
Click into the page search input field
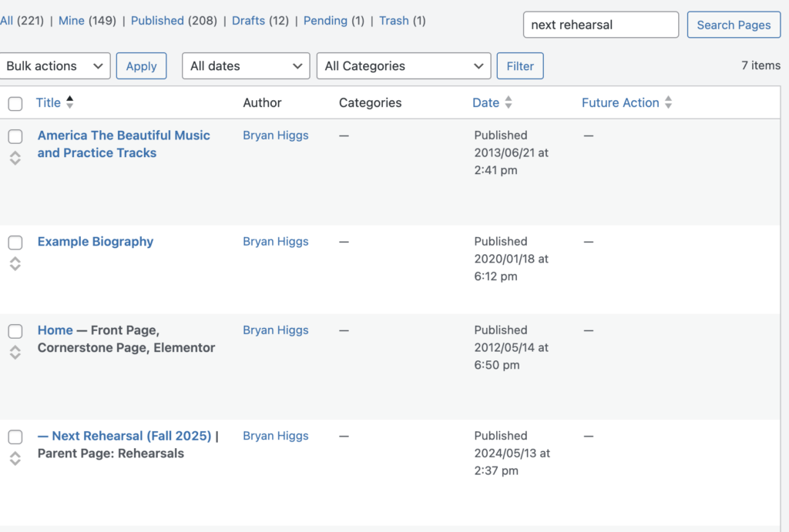click(601, 25)
